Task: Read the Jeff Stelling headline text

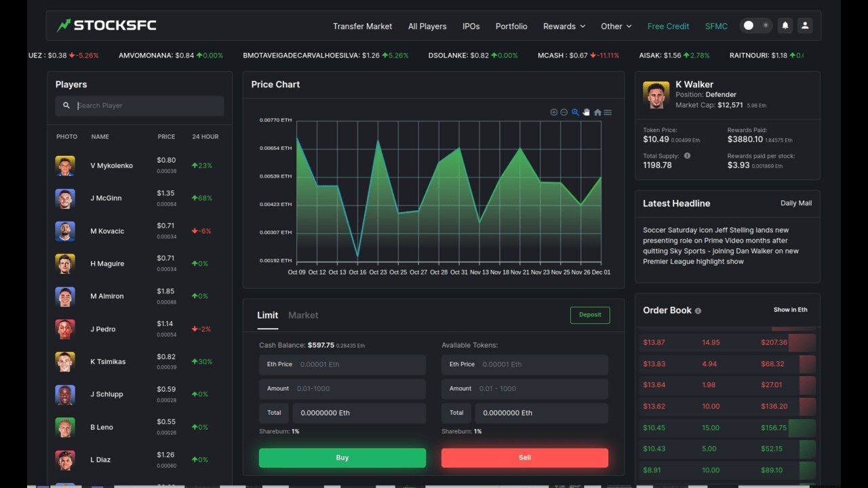Action: tap(721, 245)
